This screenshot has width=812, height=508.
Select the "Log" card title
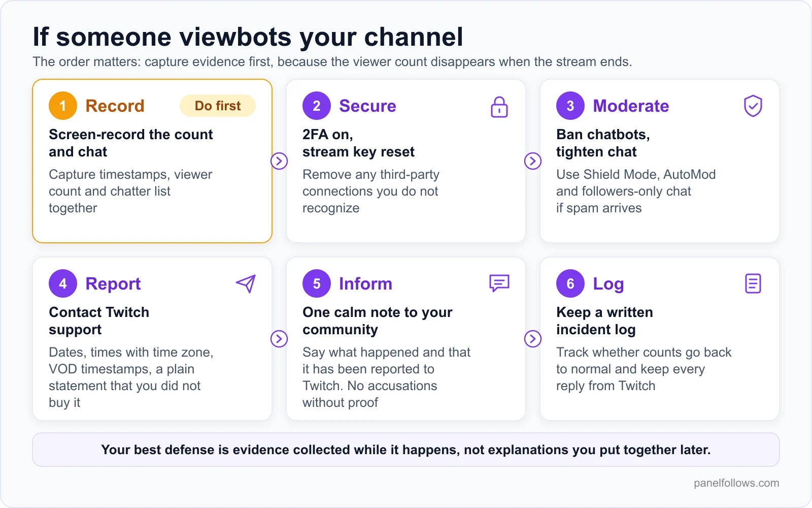pyautogui.click(x=608, y=284)
